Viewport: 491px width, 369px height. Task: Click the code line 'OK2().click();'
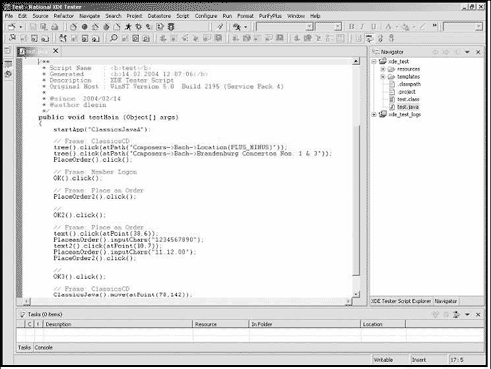click(x=79, y=215)
